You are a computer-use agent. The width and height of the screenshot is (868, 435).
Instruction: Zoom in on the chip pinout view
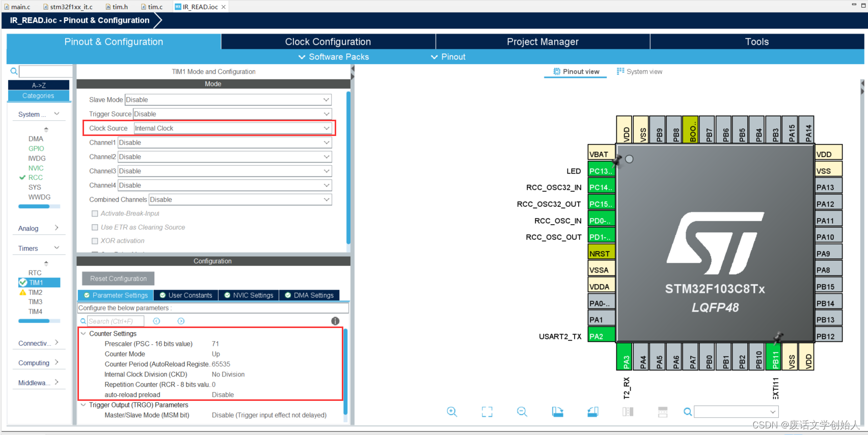(x=452, y=412)
